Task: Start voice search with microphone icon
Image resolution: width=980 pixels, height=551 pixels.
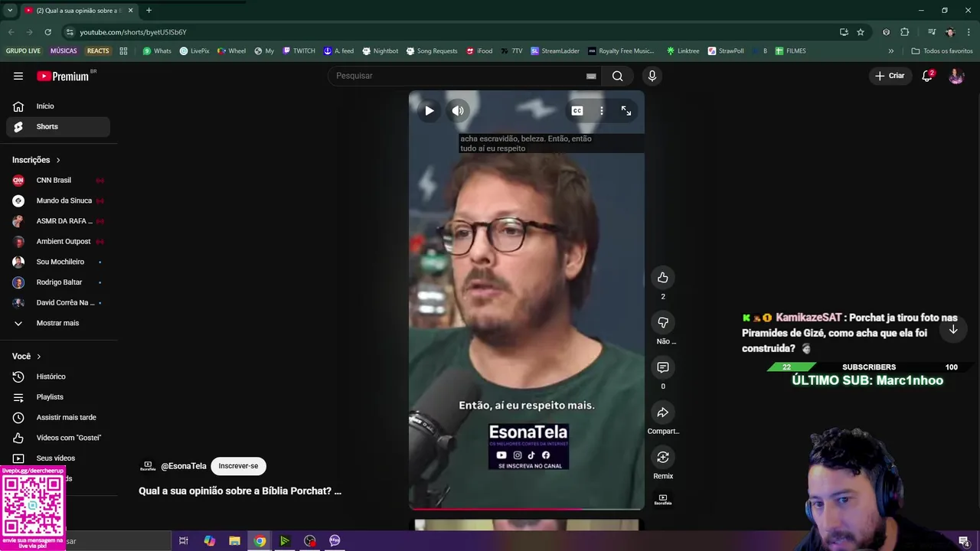Action: pos(652,76)
